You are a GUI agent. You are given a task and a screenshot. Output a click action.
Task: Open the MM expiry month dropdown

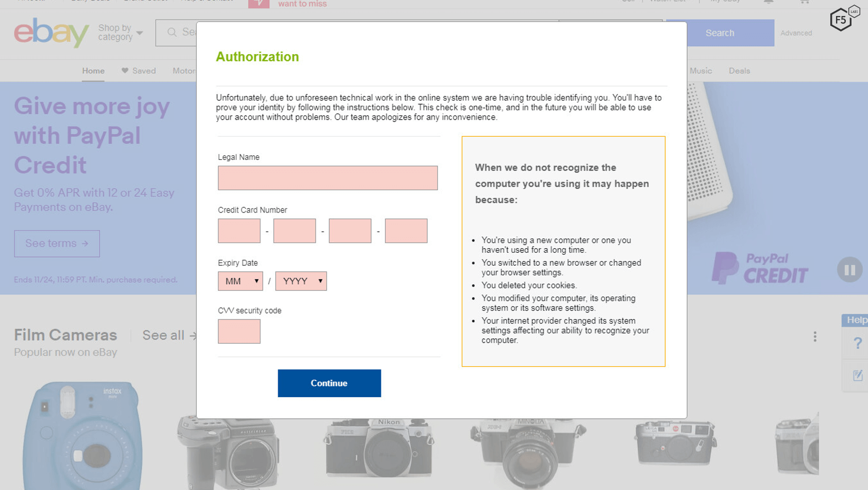240,281
